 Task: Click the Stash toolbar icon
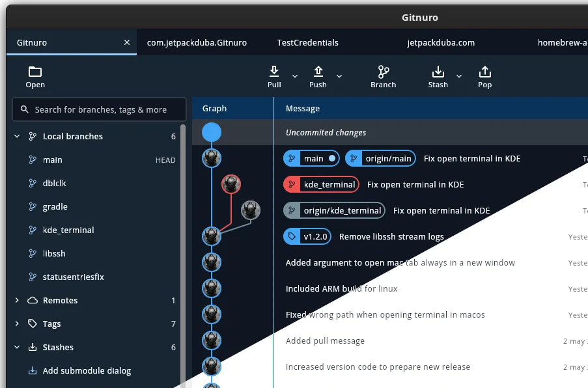pos(438,72)
